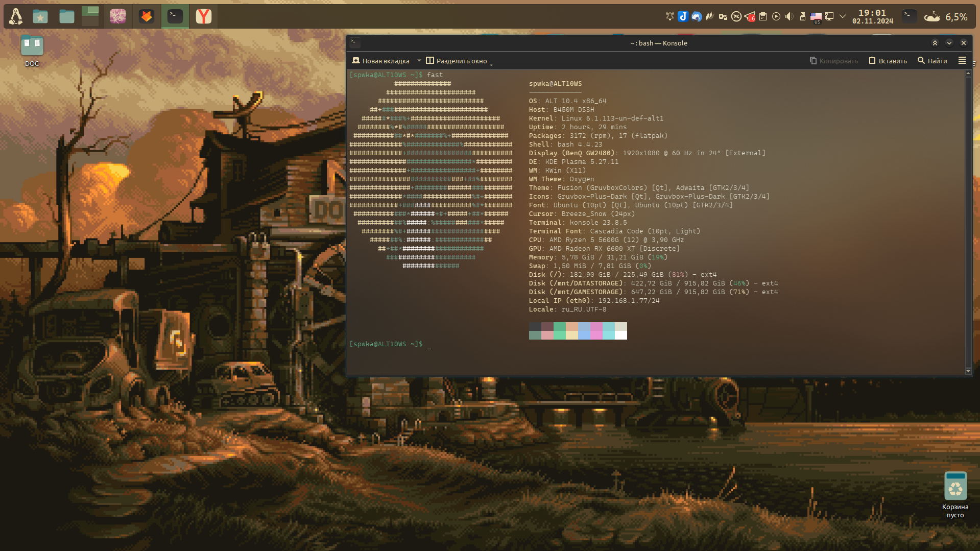Click the 'WM Theme: Oxygen' line

561,179
